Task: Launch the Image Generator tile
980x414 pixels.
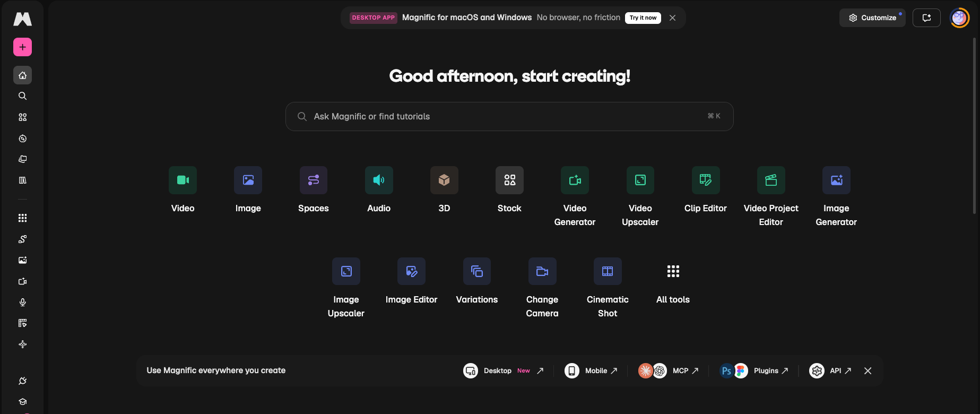Action: [836, 197]
